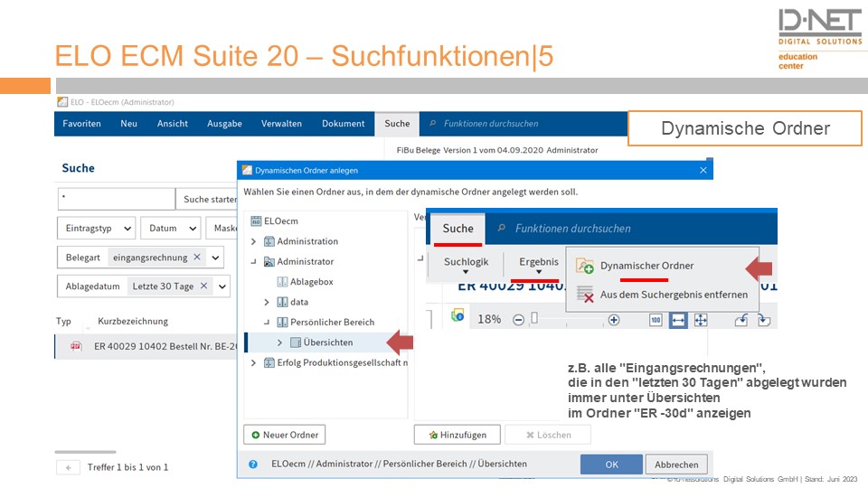The image size is (868, 488).
Task: Open the Favoriten ribbon tab
Action: click(82, 124)
